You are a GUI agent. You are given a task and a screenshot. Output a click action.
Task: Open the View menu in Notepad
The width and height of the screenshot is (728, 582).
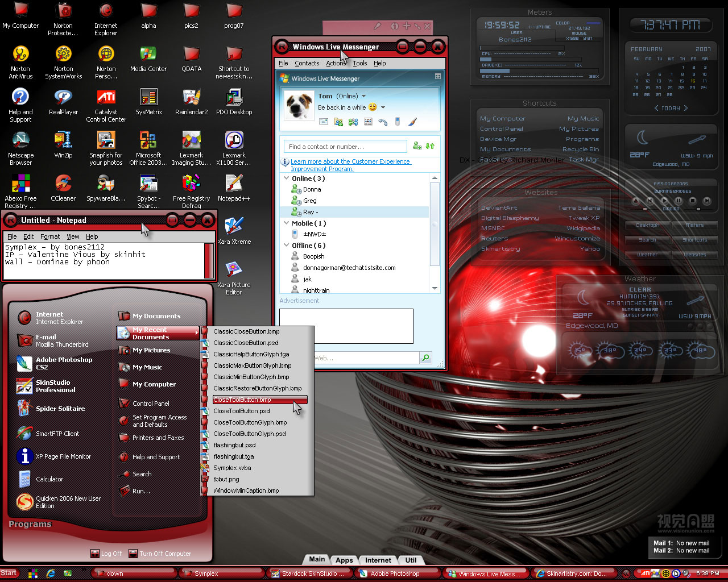73,236
